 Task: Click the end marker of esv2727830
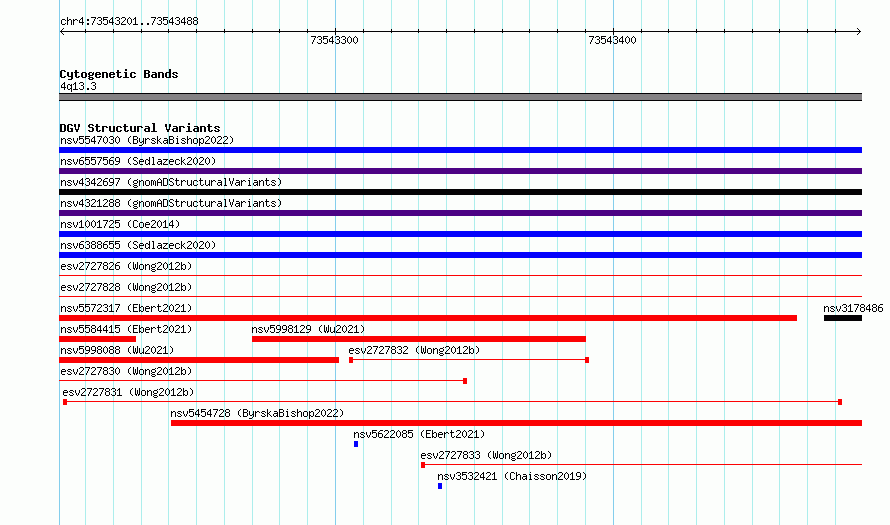tap(465, 381)
